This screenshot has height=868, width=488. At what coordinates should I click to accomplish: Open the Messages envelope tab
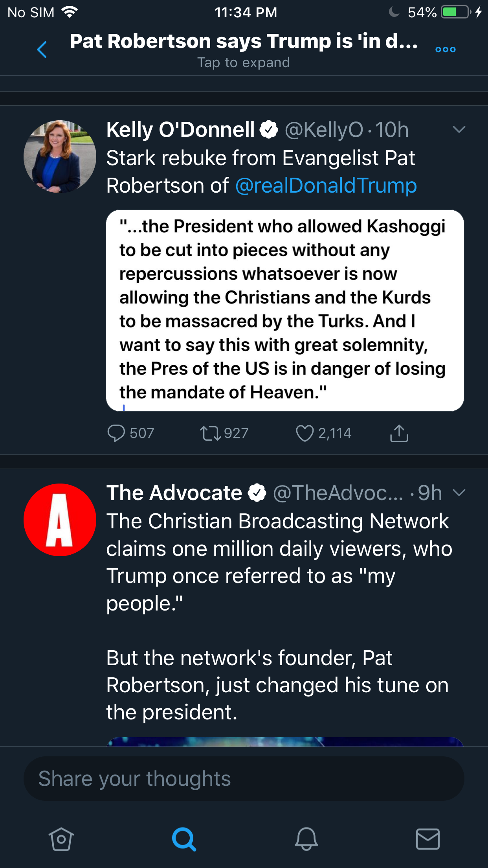point(427,839)
